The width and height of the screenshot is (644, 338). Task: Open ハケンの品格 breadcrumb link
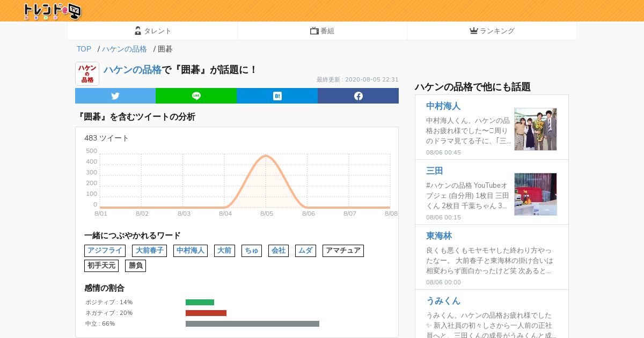(x=125, y=49)
